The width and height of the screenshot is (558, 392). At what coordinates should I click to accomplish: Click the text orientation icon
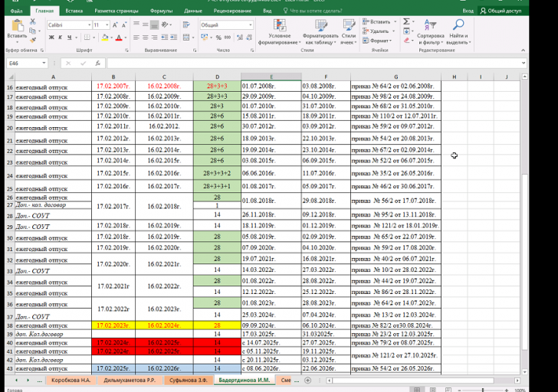(165, 24)
